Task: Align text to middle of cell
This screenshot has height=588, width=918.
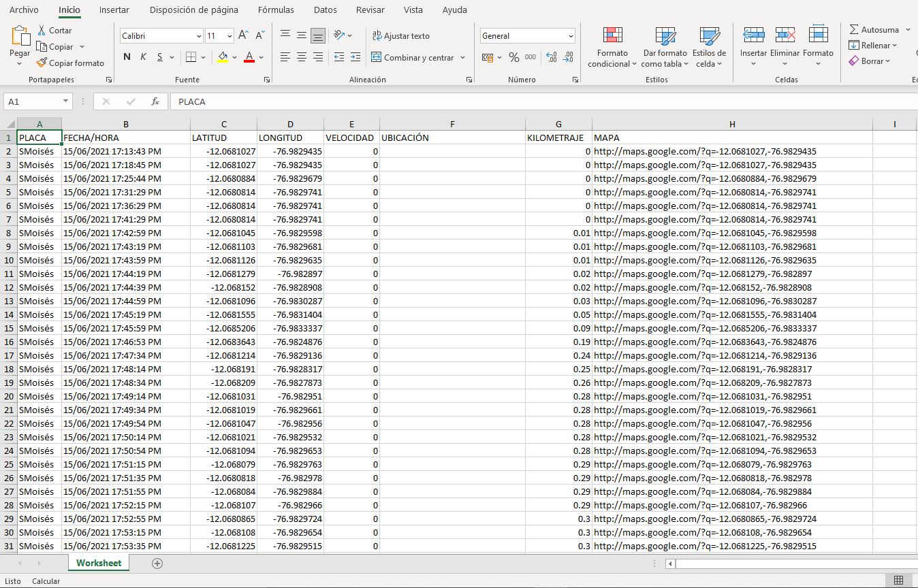Action: pos(302,35)
